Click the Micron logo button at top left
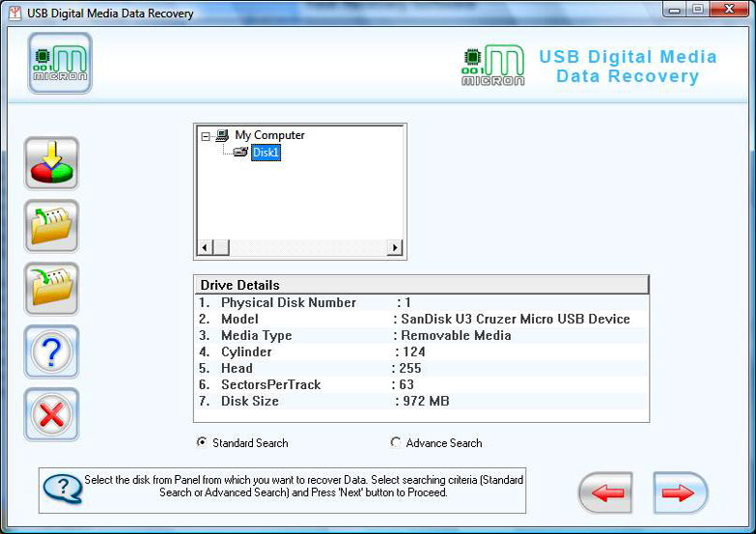The height and width of the screenshot is (534, 756). (60, 63)
